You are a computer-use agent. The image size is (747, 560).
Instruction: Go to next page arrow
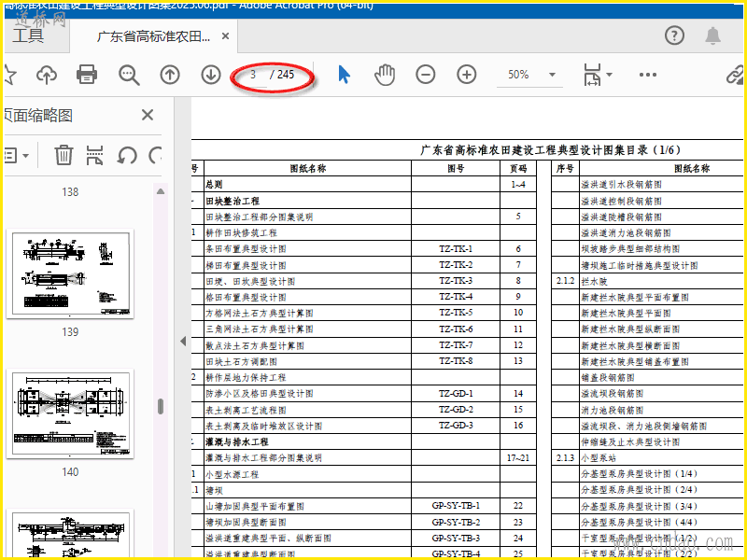(x=211, y=75)
